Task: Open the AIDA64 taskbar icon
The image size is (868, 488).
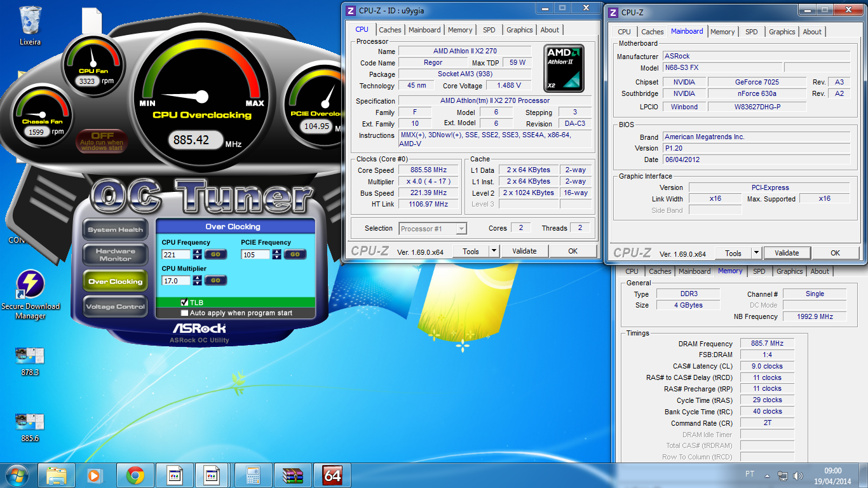Action: pos(332,475)
